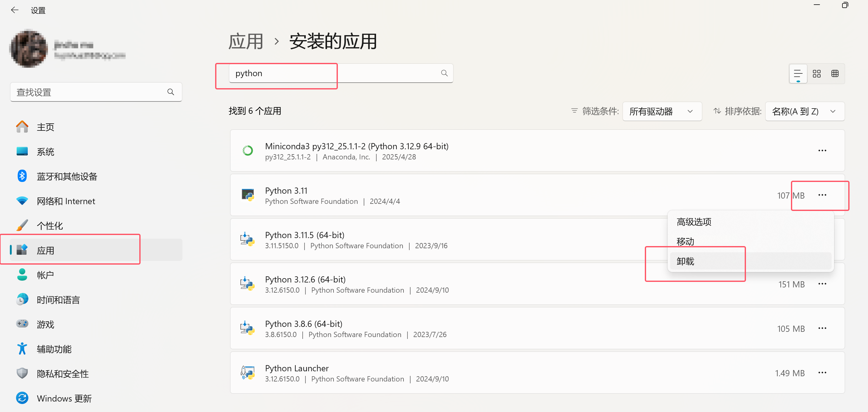
Task: Choose 高级选项 from the context menu
Action: coord(694,222)
